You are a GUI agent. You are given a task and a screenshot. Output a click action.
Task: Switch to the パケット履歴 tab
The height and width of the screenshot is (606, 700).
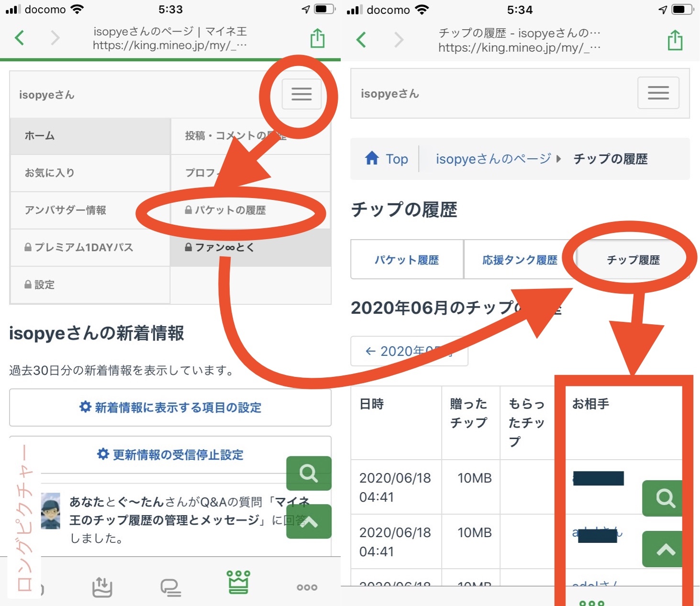(407, 260)
